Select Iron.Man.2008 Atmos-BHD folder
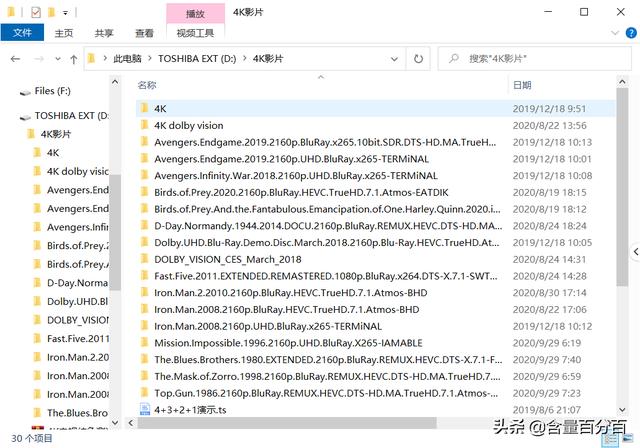The height and width of the screenshot is (448, 640). click(x=287, y=309)
